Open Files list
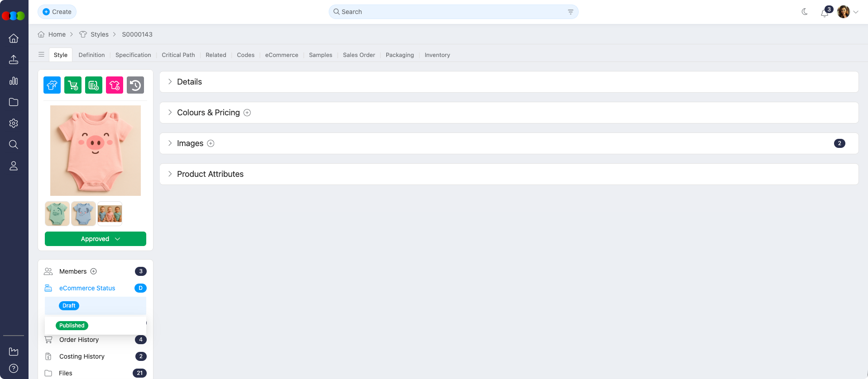This screenshot has width=868, height=379. [66, 373]
